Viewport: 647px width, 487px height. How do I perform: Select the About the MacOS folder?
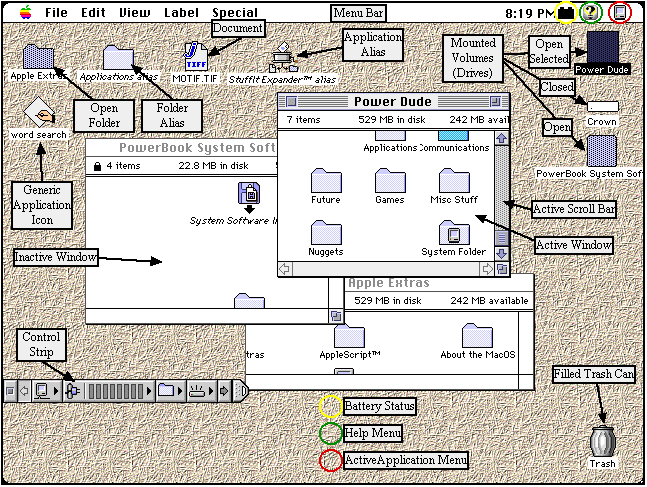pyautogui.click(x=477, y=335)
